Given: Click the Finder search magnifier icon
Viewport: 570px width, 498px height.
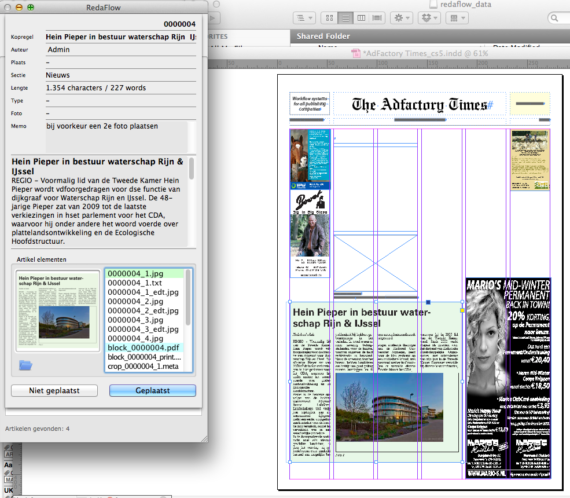Looking at the screenshot, I should tap(554, 18).
